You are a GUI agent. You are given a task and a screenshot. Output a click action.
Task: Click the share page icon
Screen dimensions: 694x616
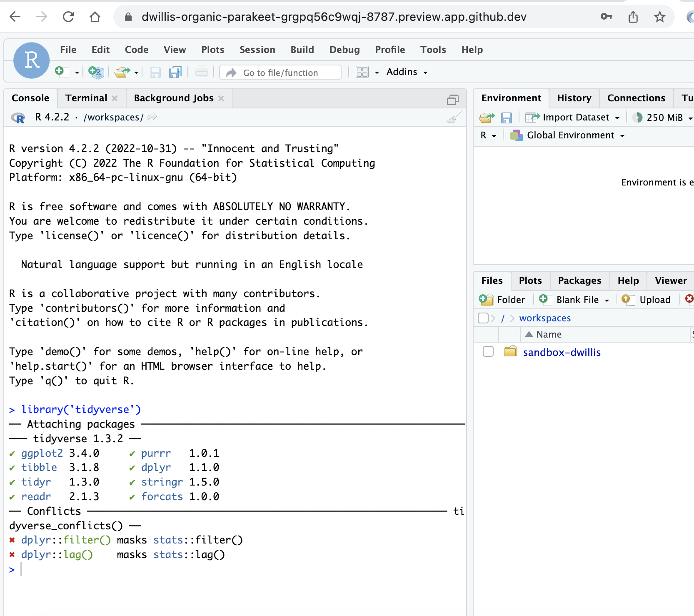(x=633, y=17)
